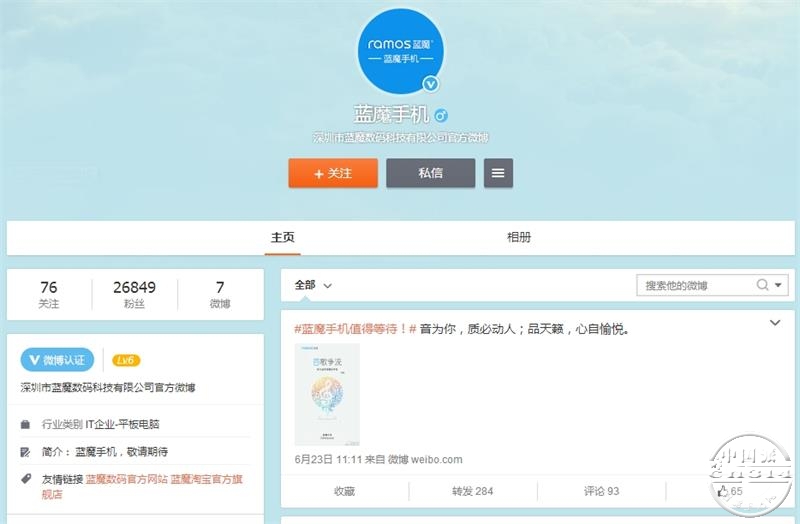Open comments via 评论 93
Viewport: 800px width, 524px height.
click(602, 491)
